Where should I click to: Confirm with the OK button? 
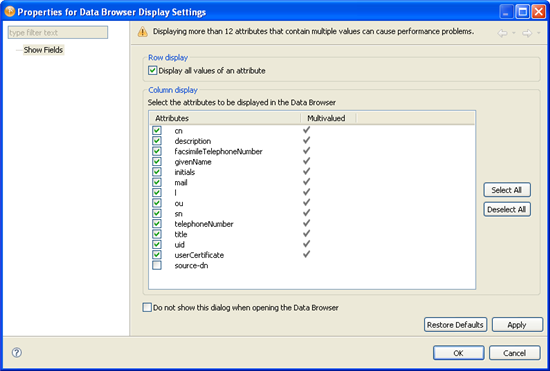(459, 353)
